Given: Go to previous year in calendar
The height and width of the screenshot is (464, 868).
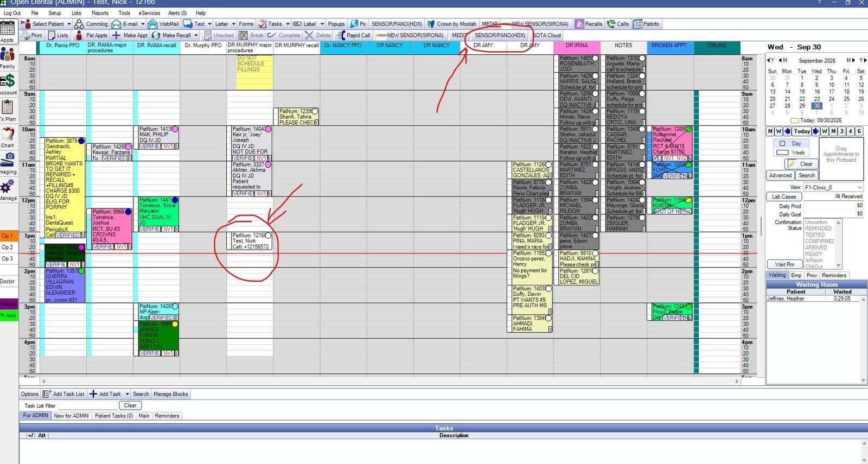Looking at the screenshot, I should pos(771,60).
